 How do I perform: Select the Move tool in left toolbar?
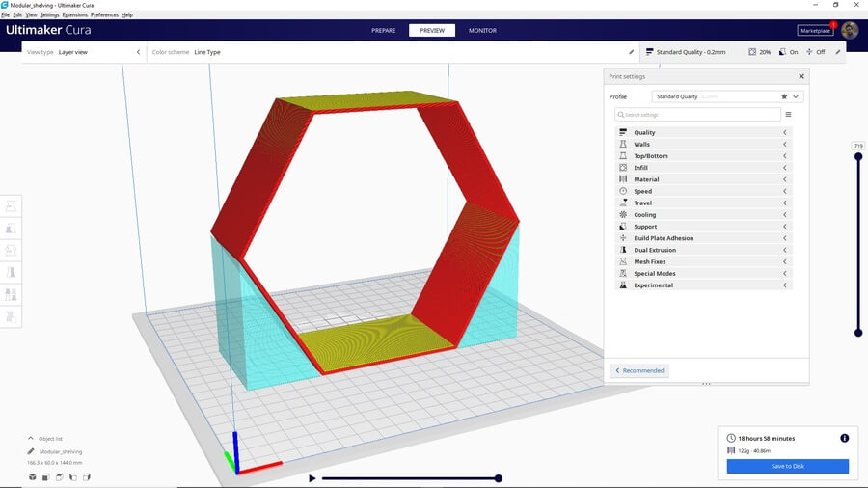(x=11, y=206)
